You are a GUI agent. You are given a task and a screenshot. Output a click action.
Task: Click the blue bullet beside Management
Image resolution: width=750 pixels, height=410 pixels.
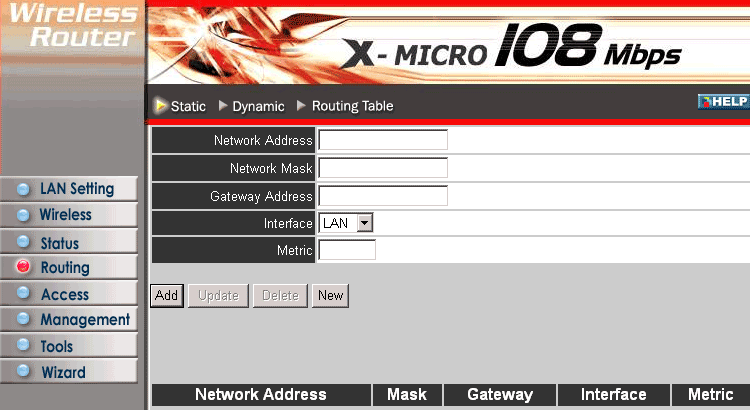pos(23,318)
